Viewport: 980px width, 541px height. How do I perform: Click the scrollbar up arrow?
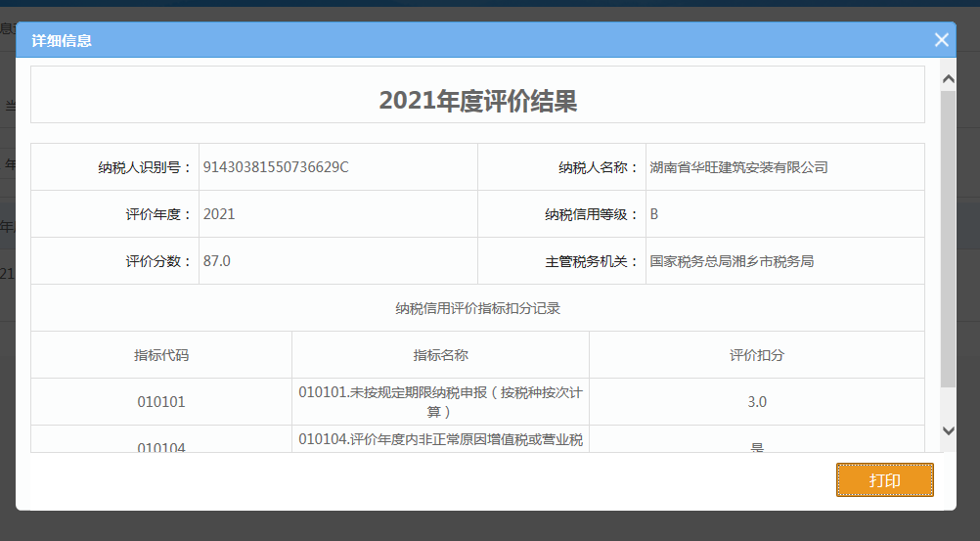coord(948,78)
